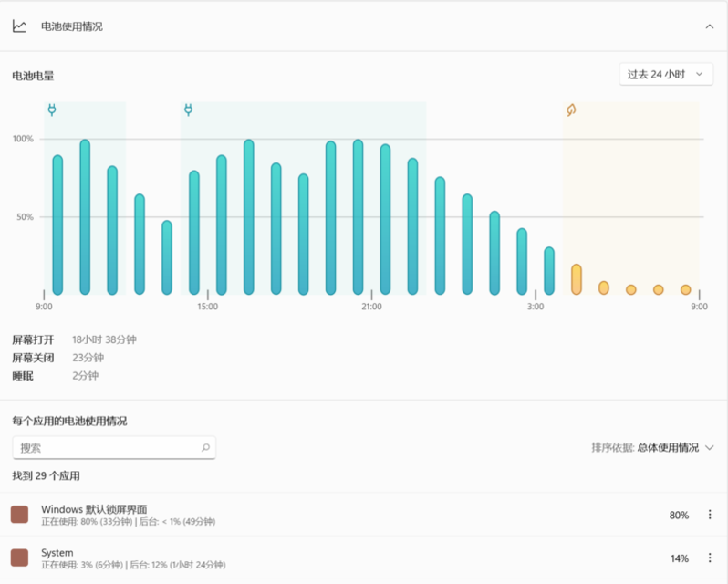Click the search magnifier icon in 搜索 box
Screen dimensions: 728x584
pos(205,448)
